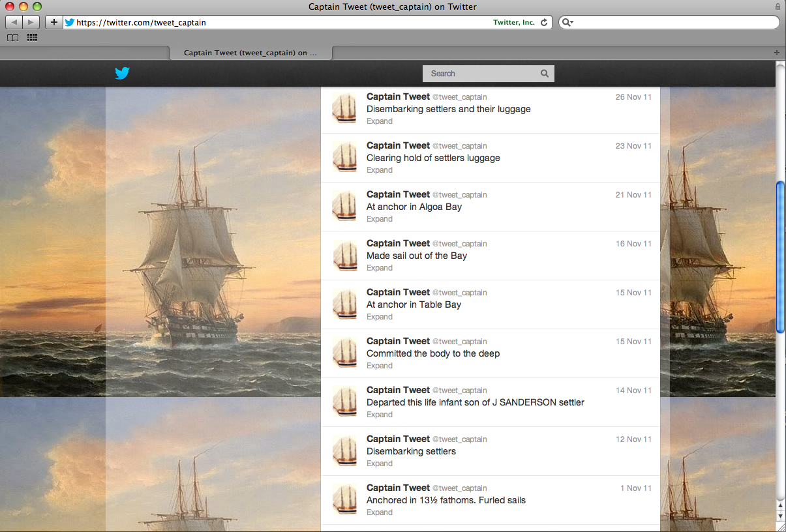Click the add bookmark plus button
The height and width of the screenshot is (532, 786).
[53, 22]
